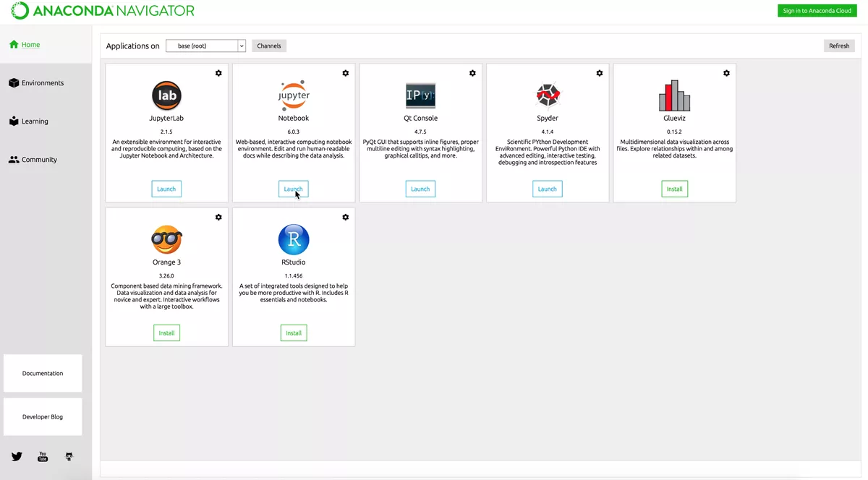Launch Qt Console
Viewport: 868px width, 480px height.
pos(420,189)
